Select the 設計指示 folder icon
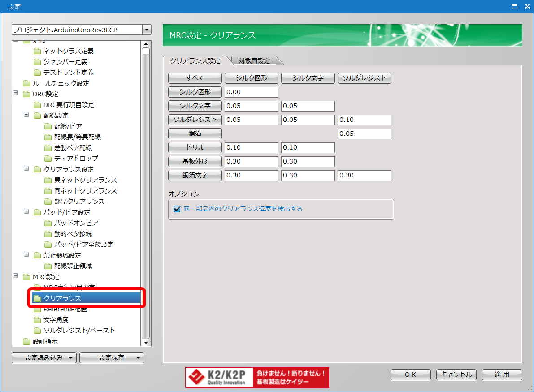Image resolution: width=534 pixels, height=392 pixels. 26,341
